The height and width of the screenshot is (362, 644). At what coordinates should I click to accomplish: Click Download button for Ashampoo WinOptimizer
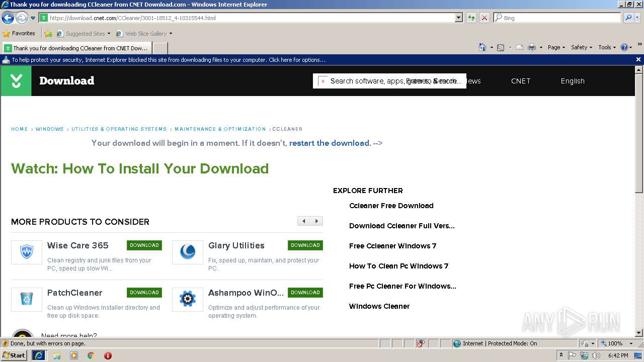(305, 293)
